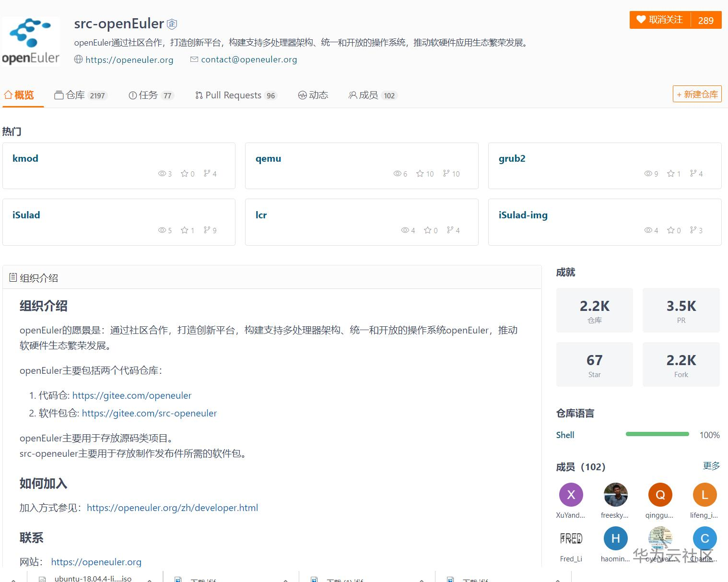Image resolution: width=728 pixels, height=582 pixels.
Task: Click the Shell language progress bar
Action: click(x=657, y=434)
